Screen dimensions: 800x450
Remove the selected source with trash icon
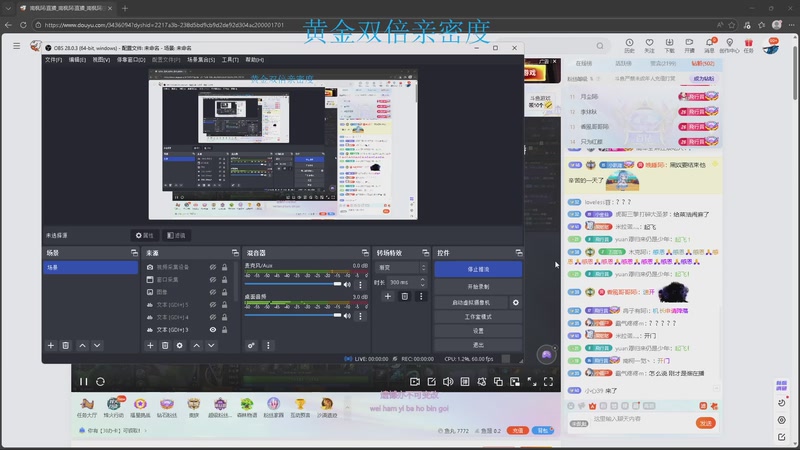[165, 345]
